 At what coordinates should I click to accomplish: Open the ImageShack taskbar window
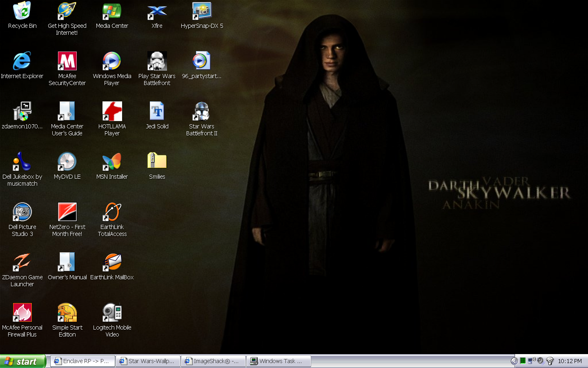213,361
